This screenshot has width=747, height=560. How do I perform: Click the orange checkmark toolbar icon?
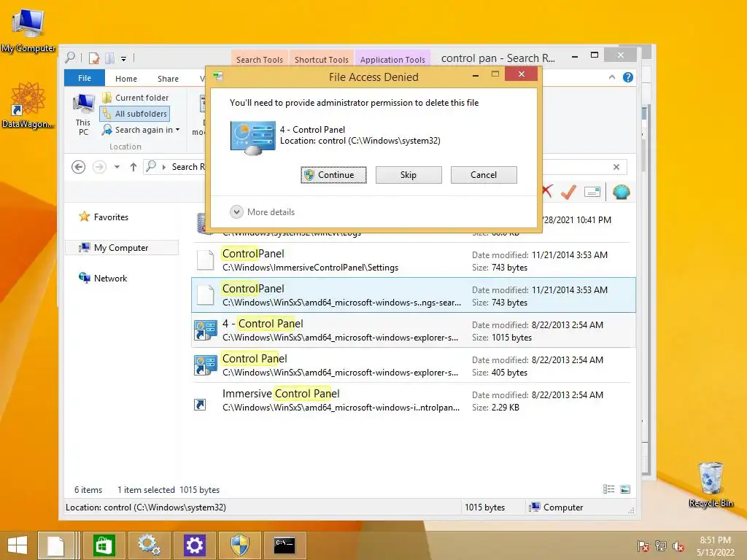pyautogui.click(x=568, y=192)
